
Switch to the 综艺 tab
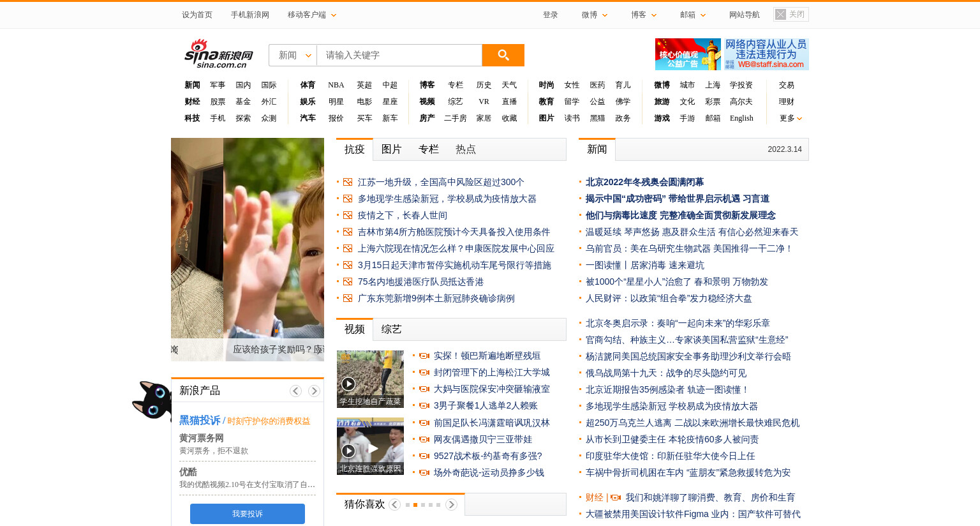point(392,329)
